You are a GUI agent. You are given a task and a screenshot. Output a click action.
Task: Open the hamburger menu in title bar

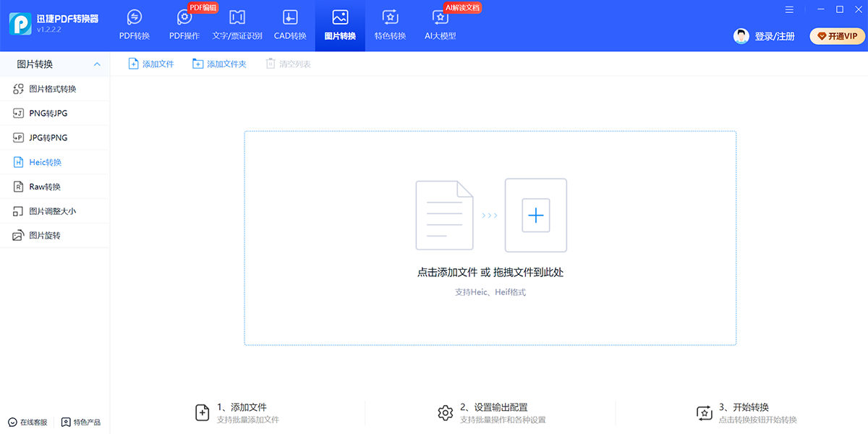[x=789, y=9]
